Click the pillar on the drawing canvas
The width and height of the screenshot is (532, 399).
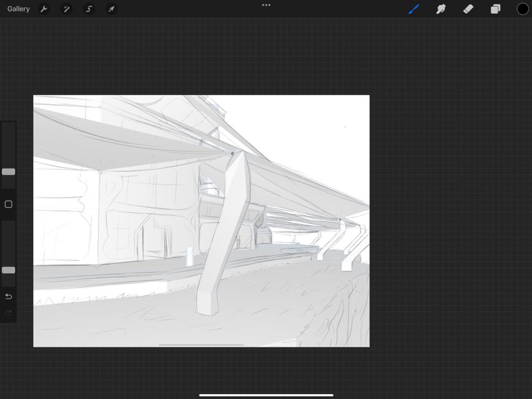coord(225,234)
